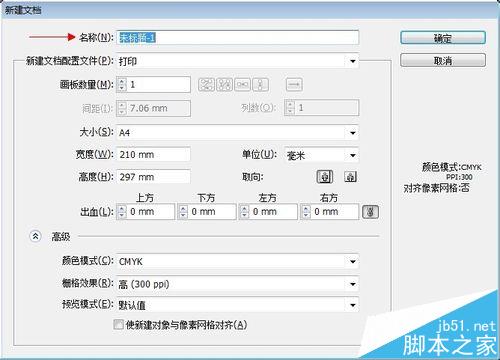Viewport: 500px width, 360px height.
Task: Select Arrange by Row artboard layout icon
Action: (242, 85)
